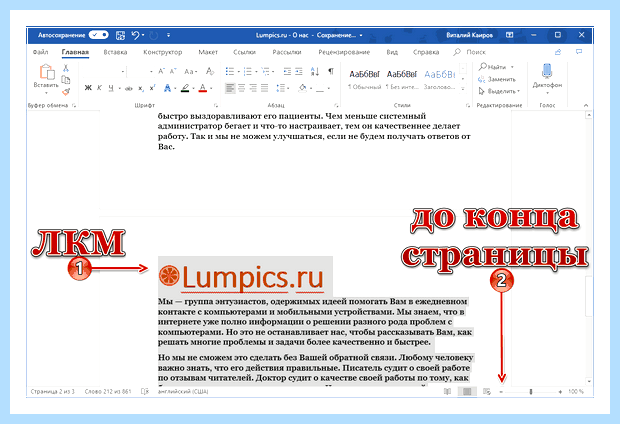This screenshot has width=620, height=424.
Task: Open the borders dropdown arrow
Action: pyautogui.click(x=329, y=89)
